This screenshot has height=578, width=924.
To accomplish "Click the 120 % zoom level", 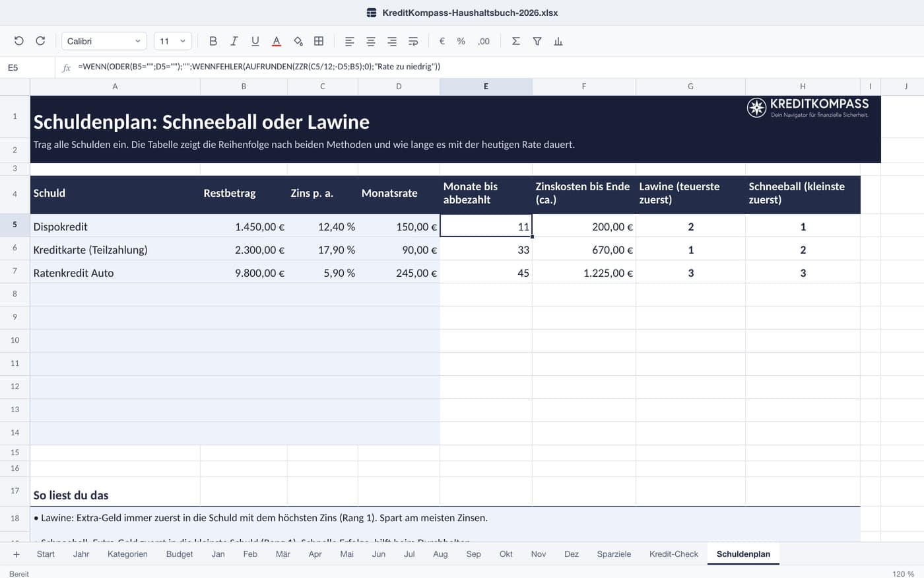I will tap(904, 573).
